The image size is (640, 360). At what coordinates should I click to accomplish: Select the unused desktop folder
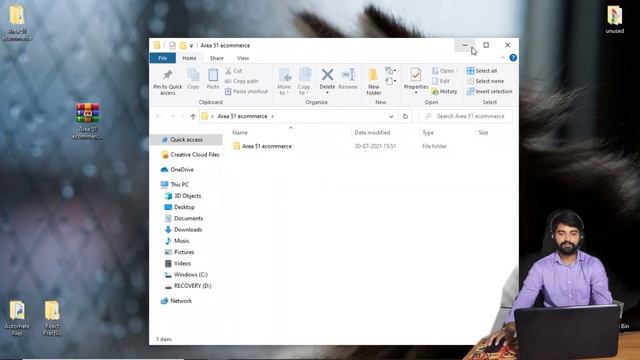tap(614, 19)
